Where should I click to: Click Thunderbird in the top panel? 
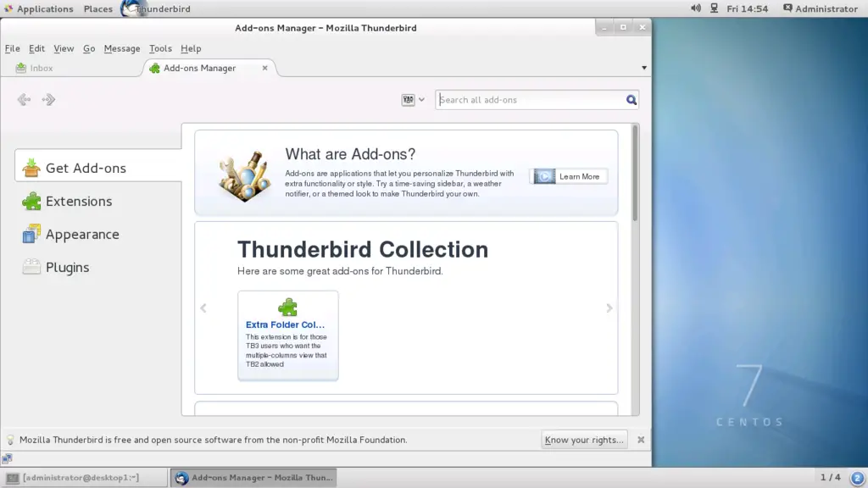(x=156, y=8)
